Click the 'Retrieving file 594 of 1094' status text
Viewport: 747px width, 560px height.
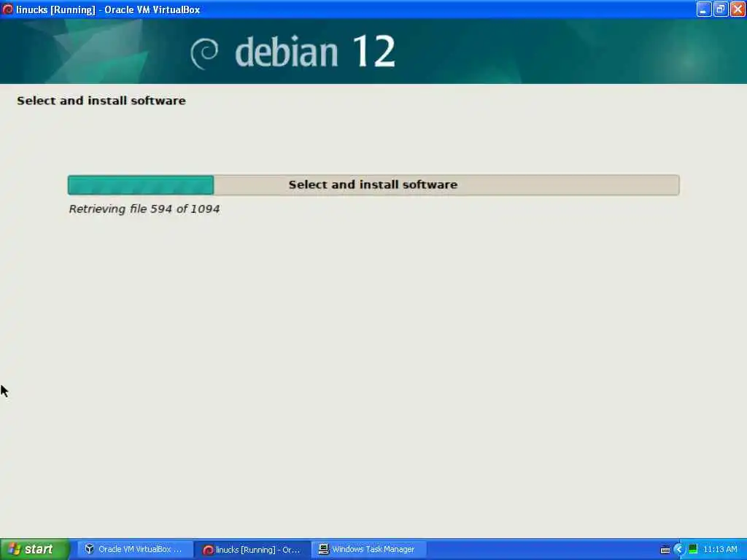144,209
